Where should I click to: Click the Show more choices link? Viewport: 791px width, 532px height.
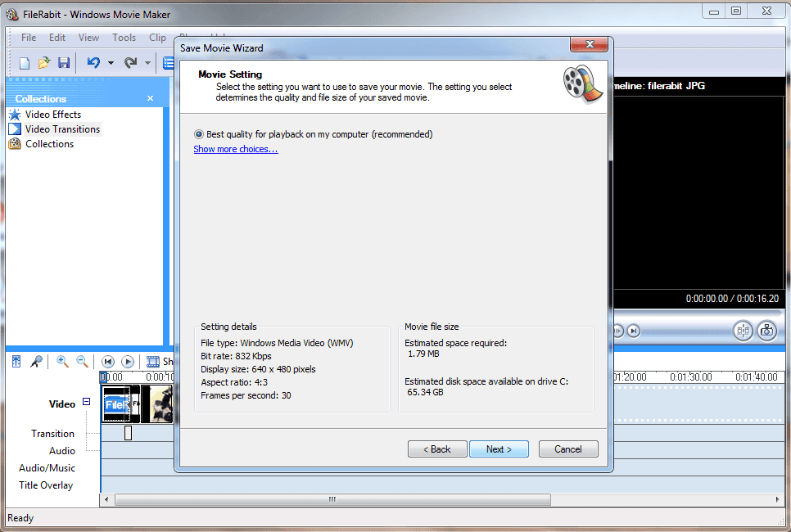point(236,149)
